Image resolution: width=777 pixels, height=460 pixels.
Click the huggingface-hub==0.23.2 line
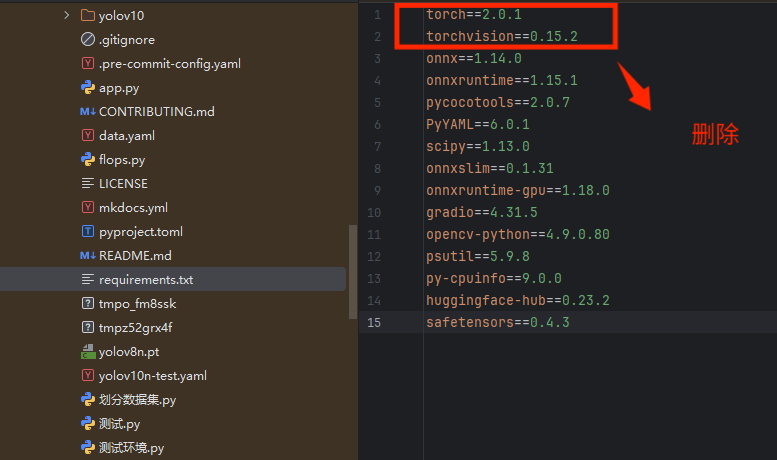coord(518,300)
